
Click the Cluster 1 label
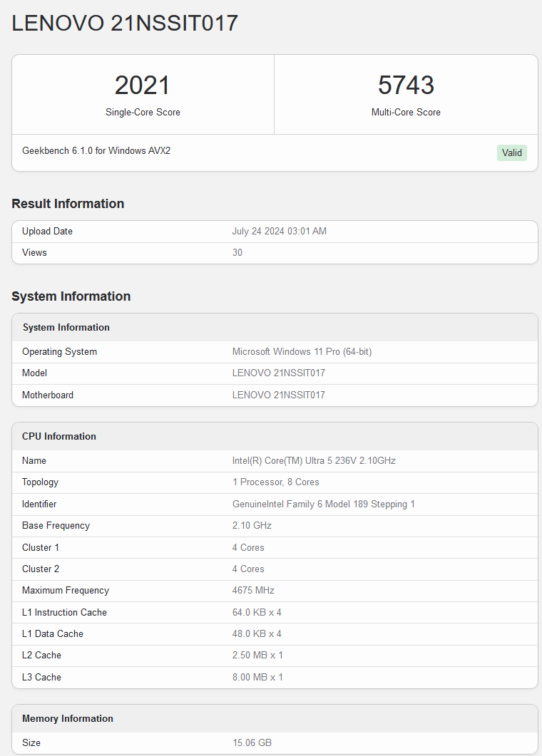pos(41,548)
